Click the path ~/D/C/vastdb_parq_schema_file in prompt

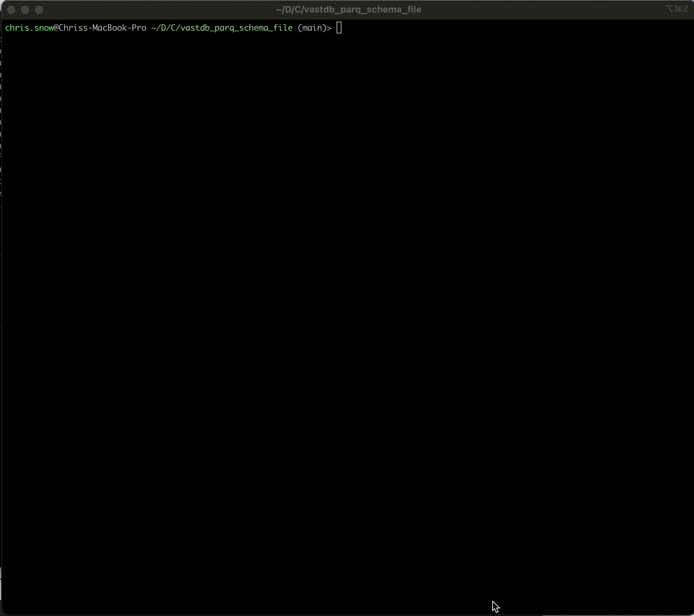pyautogui.click(x=222, y=28)
